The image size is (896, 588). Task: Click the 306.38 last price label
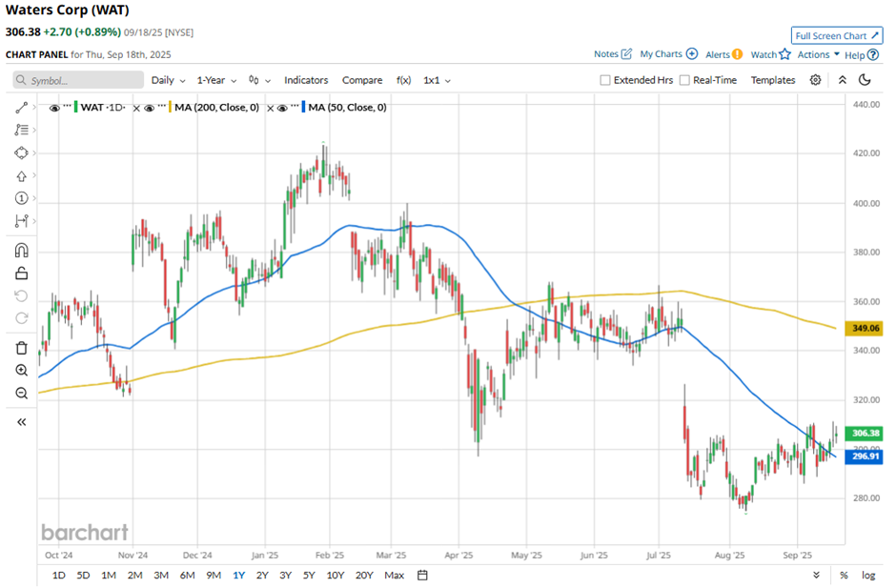pos(864,434)
